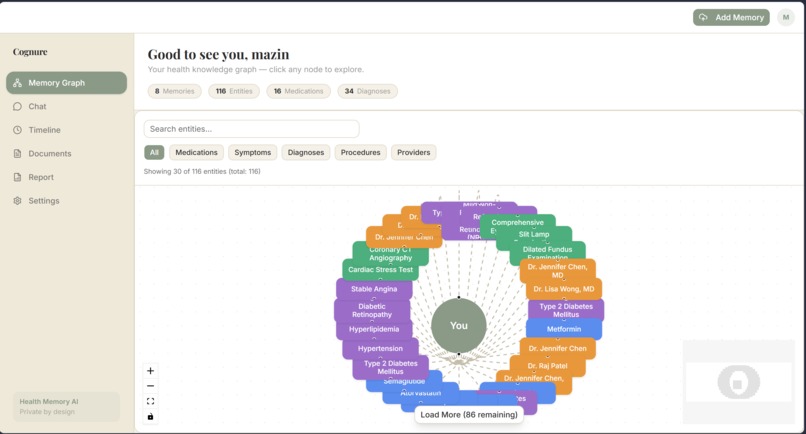Image resolution: width=806 pixels, height=434 pixels.
Task: Click the Documents file icon
Action: tap(17, 154)
